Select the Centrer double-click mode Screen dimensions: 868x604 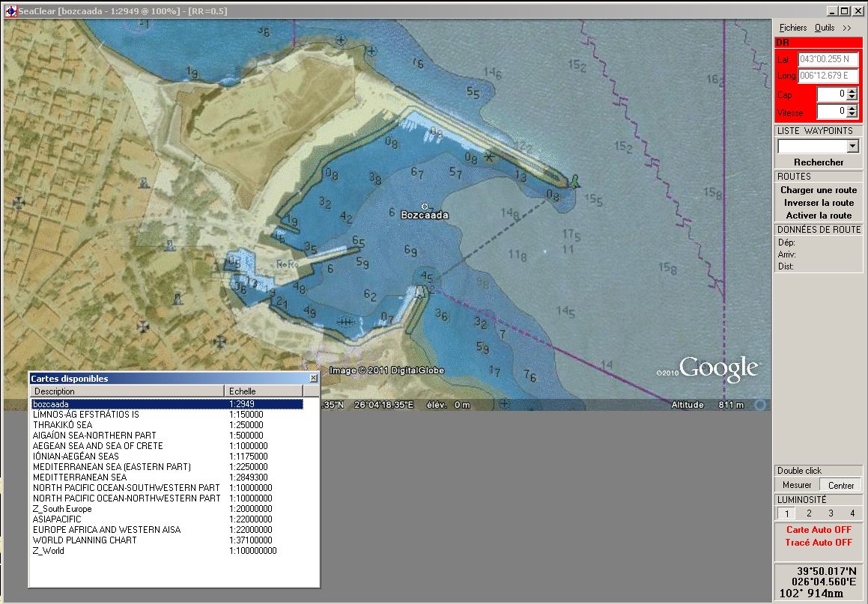click(x=841, y=485)
